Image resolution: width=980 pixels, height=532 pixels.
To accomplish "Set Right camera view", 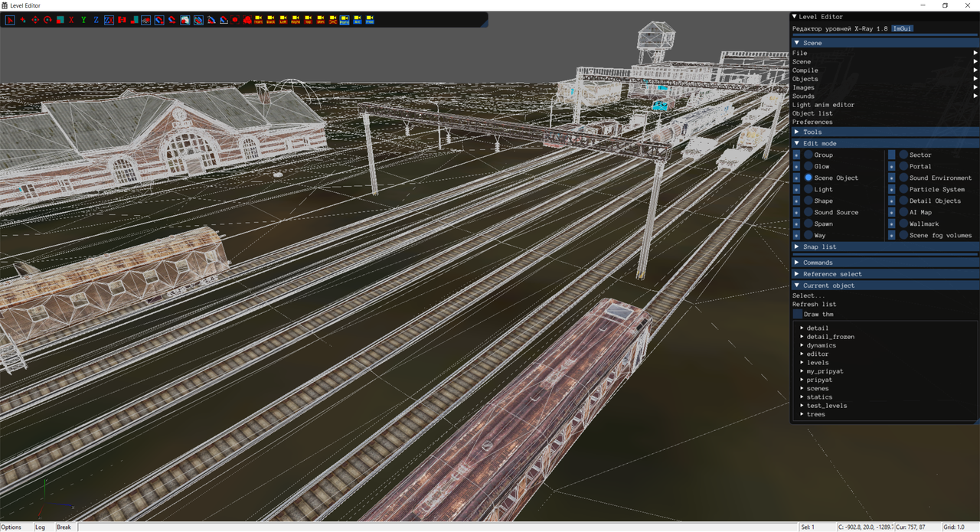I will pos(296,20).
